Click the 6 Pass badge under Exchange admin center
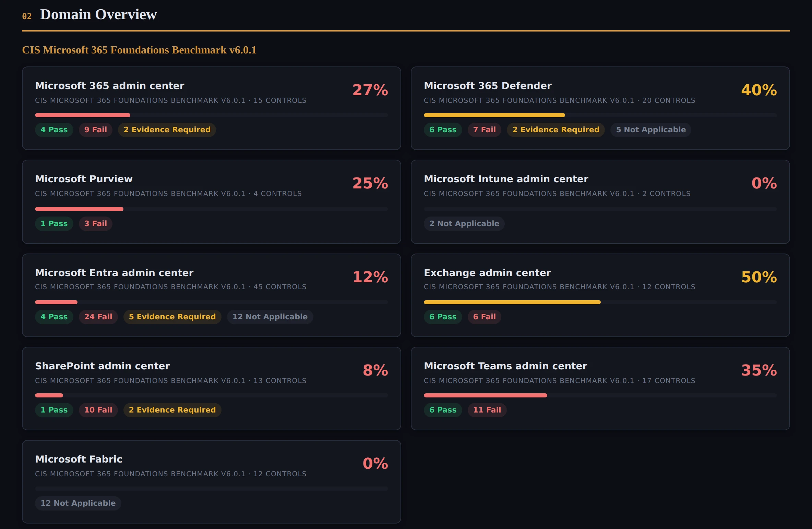 point(443,317)
